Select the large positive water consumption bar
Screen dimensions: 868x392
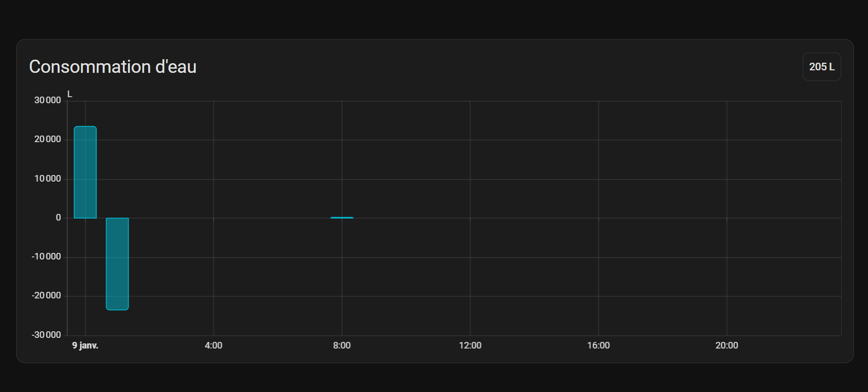(x=85, y=172)
